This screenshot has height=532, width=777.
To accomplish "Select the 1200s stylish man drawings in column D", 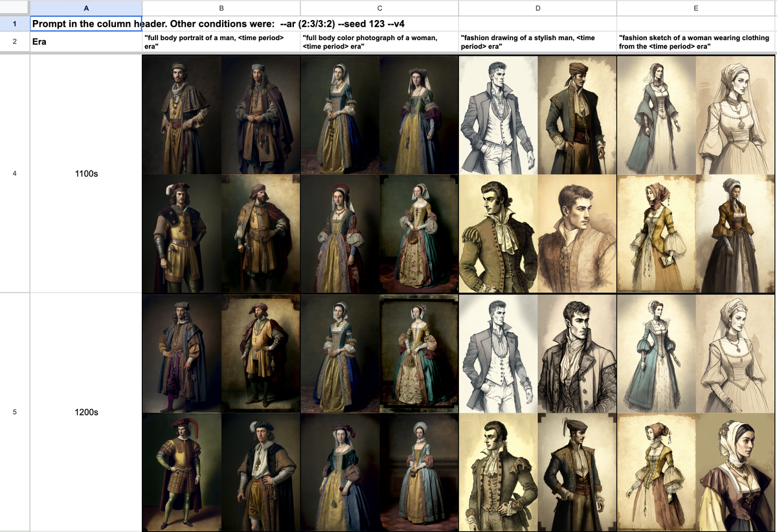I will coord(537,412).
